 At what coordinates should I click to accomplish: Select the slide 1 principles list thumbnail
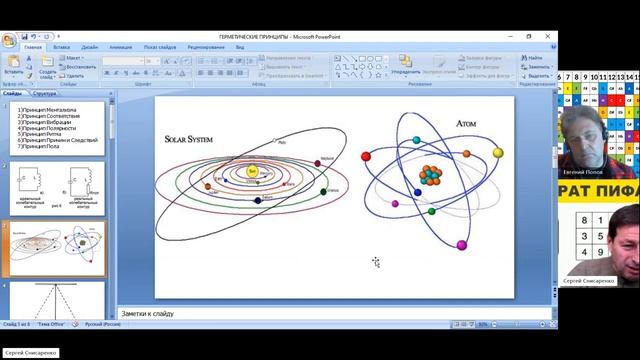point(57,129)
